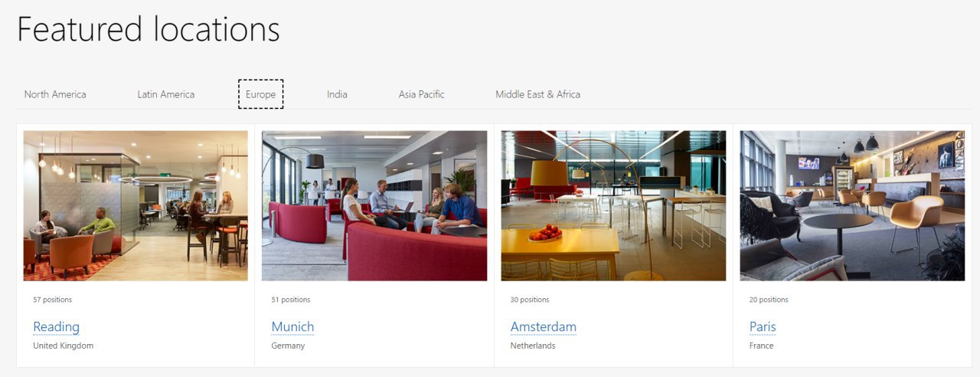Click the 20 positions label for Paris
The width and height of the screenshot is (980, 377).
tap(769, 300)
